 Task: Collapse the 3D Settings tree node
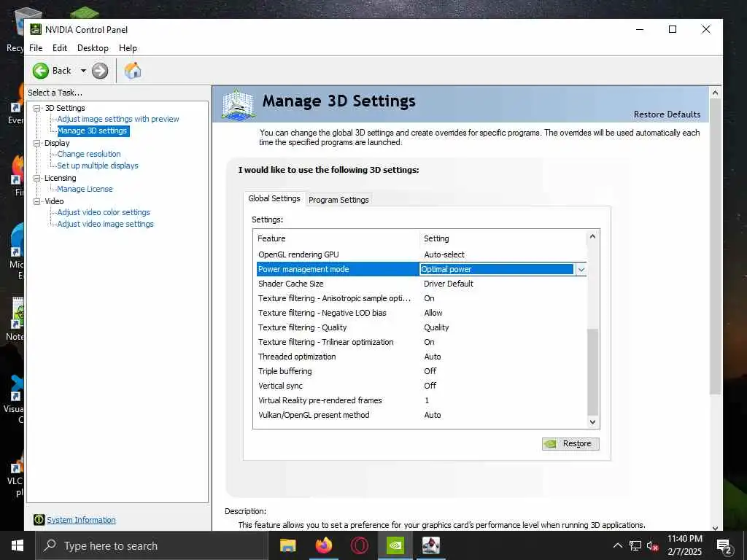(x=36, y=108)
